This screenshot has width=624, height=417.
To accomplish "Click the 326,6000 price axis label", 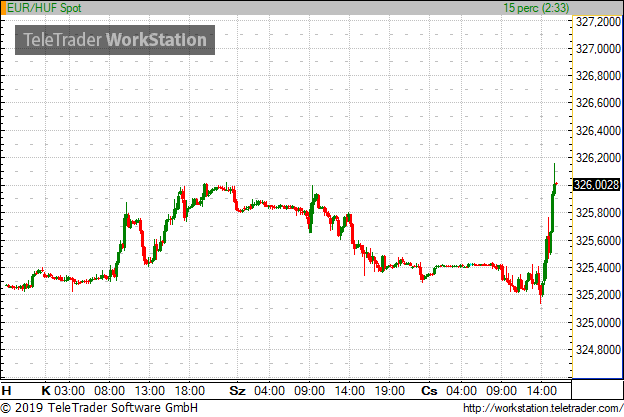I will pos(598,103).
